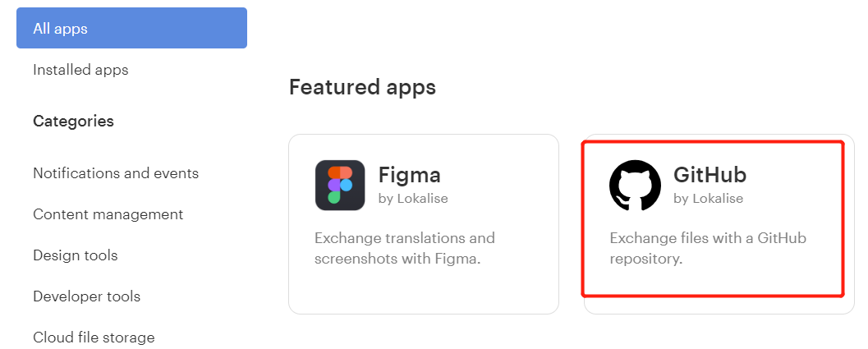
Task: Click "by Lokalise" under GitHub
Action: point(708,198)
